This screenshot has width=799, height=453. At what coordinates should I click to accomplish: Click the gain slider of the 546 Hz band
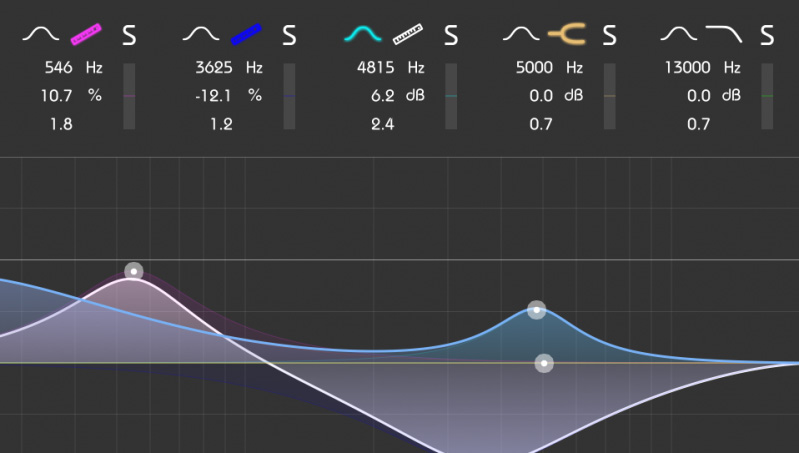pyautogui.click(x=129, y=96)
